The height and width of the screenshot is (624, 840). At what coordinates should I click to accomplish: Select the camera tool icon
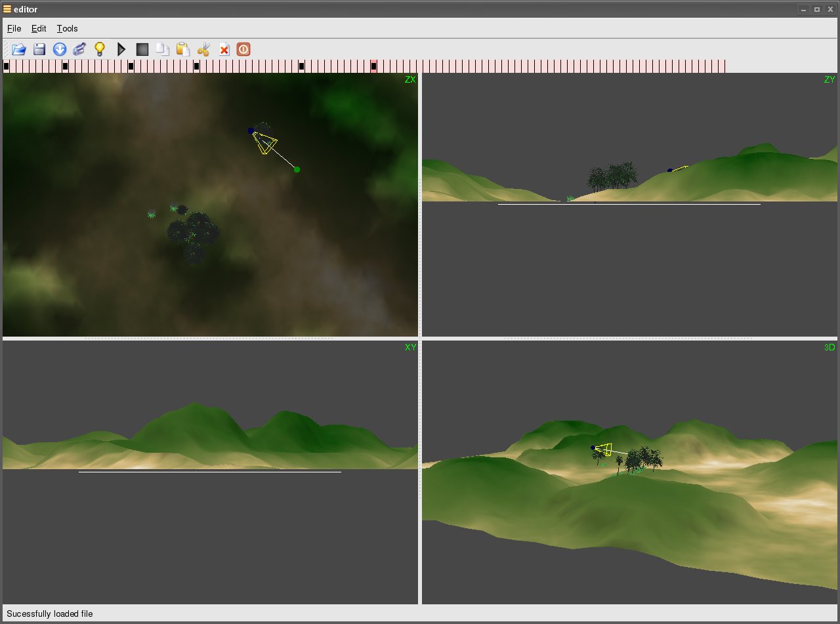(79, 49)
